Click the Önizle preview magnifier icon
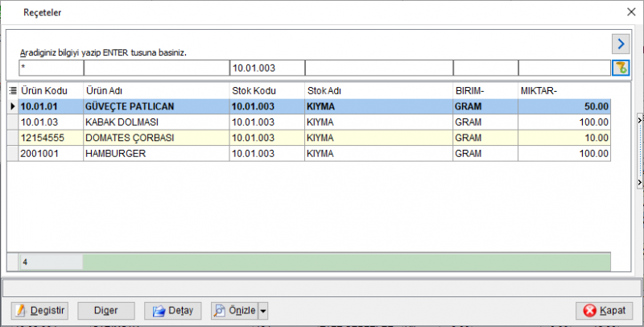Image resolution: width=644 pixels, height=327 pixels. tap(220, 311)
